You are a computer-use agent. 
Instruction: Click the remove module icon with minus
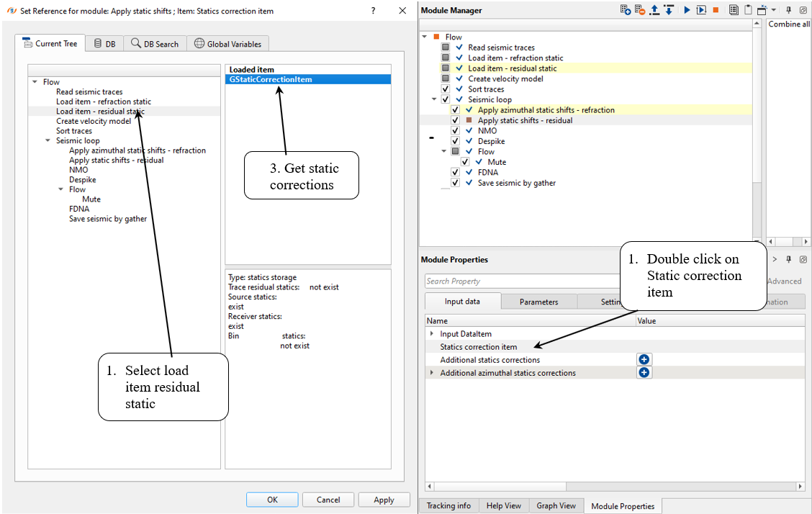(x=640, y=10)
